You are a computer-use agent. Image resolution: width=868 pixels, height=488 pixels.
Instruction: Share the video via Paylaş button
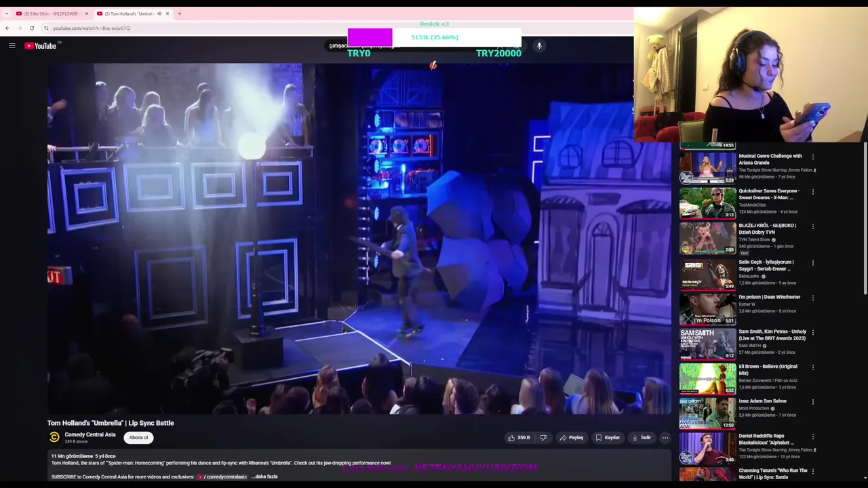coord(571,438)
